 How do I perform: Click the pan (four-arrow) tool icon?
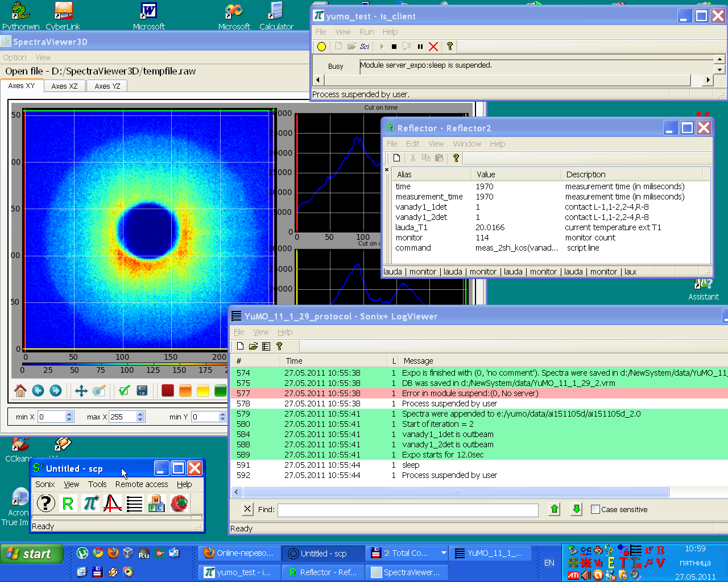click(x=81, y=390)
